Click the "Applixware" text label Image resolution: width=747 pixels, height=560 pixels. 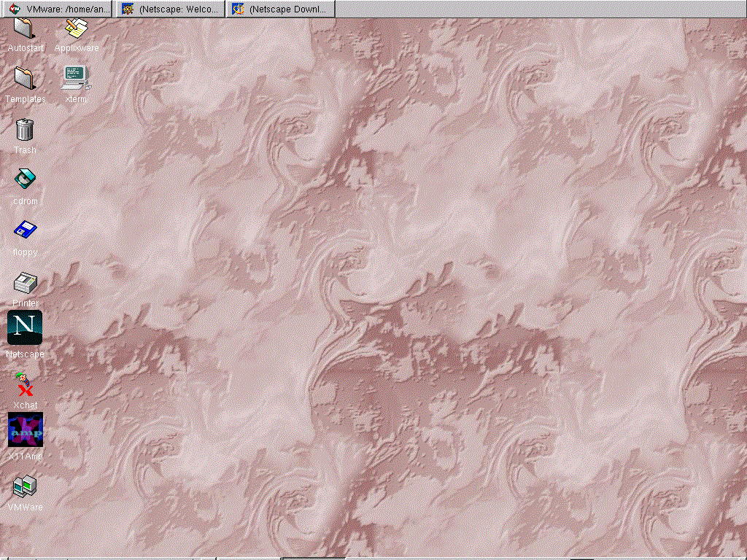pyautogui.click(x=77, y=48)
